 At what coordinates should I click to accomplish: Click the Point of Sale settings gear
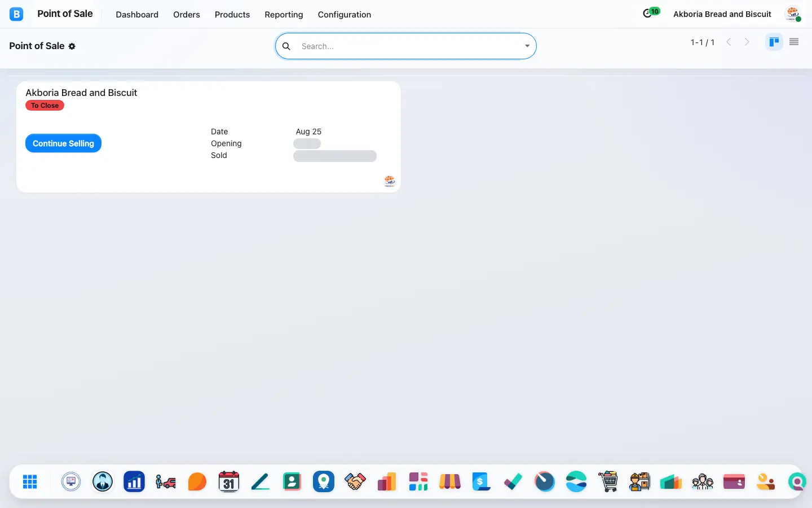click(x=72, y=46)
